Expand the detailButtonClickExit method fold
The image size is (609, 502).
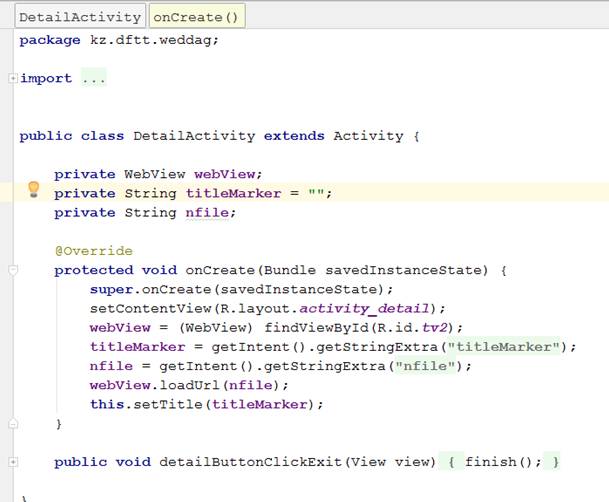(x=13, y=462)
